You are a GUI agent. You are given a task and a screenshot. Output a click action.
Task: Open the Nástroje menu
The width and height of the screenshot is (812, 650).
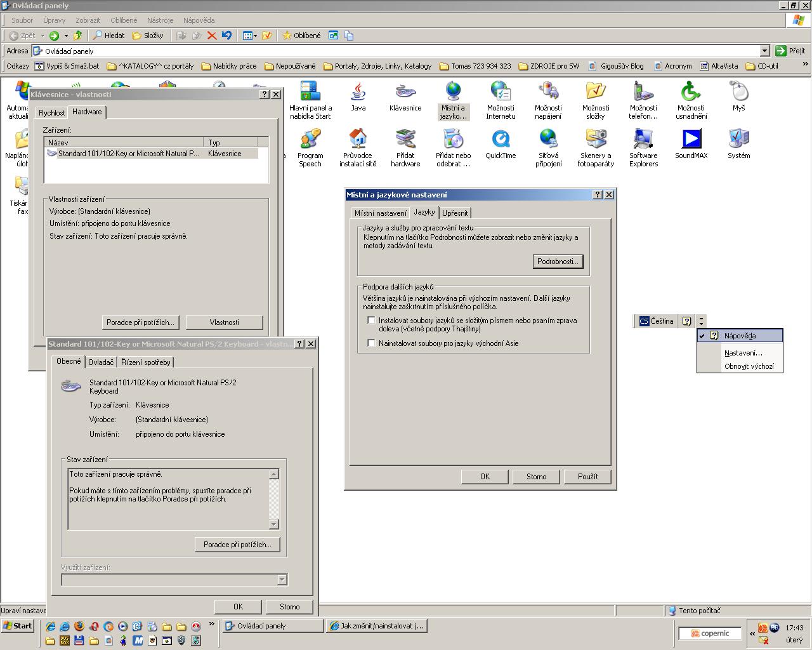coord(160,20)
